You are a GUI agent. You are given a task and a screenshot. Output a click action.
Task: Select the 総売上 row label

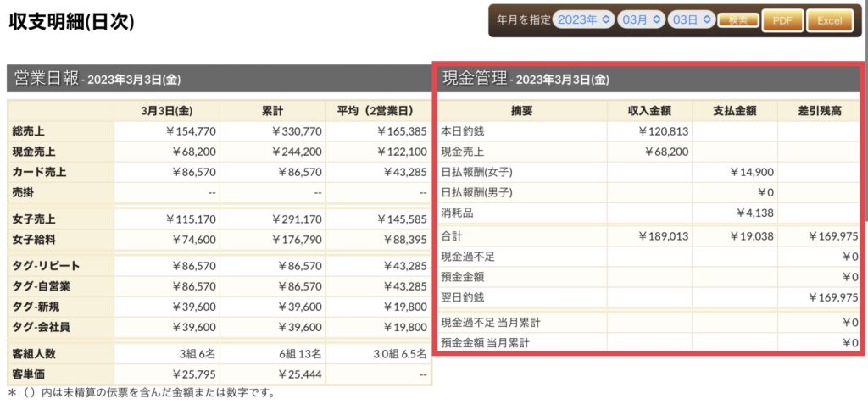pyautogui.click(x=31, y=131)
